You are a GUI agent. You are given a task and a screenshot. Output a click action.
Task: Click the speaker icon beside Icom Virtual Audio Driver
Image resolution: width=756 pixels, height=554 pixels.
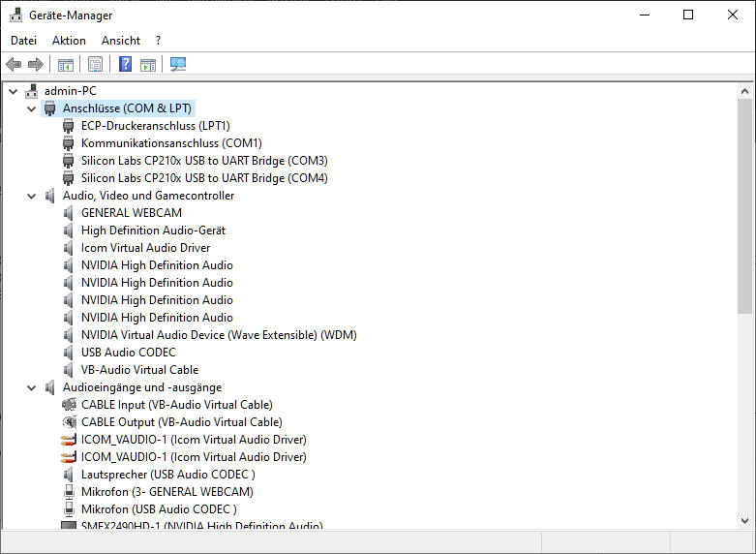click(69, 248)
